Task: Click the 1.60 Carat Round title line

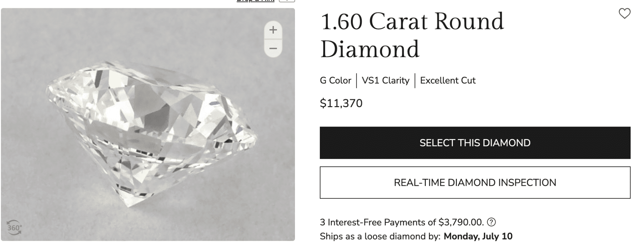Action: tap(412, 22)
